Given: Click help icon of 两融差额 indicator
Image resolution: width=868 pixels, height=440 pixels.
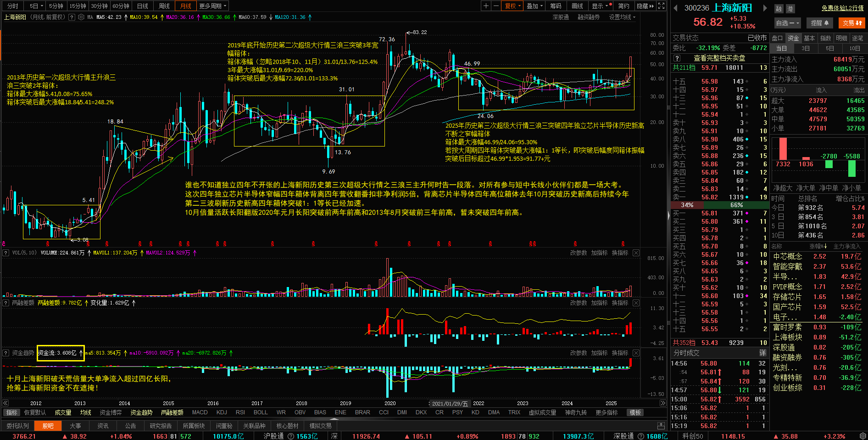Looking at the screenshot, I should (x=6, y=303).
